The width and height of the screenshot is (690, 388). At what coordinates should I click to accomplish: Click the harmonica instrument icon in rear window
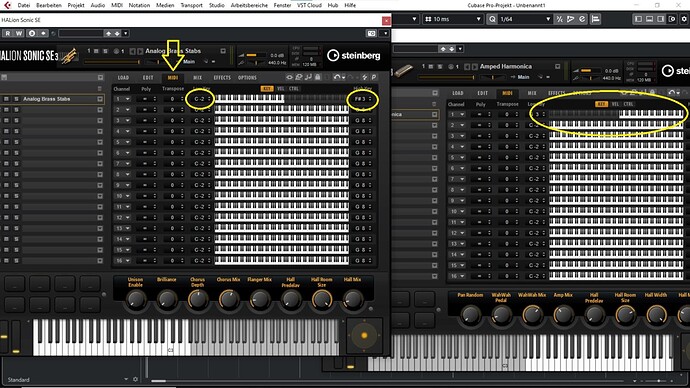[404, 71]
